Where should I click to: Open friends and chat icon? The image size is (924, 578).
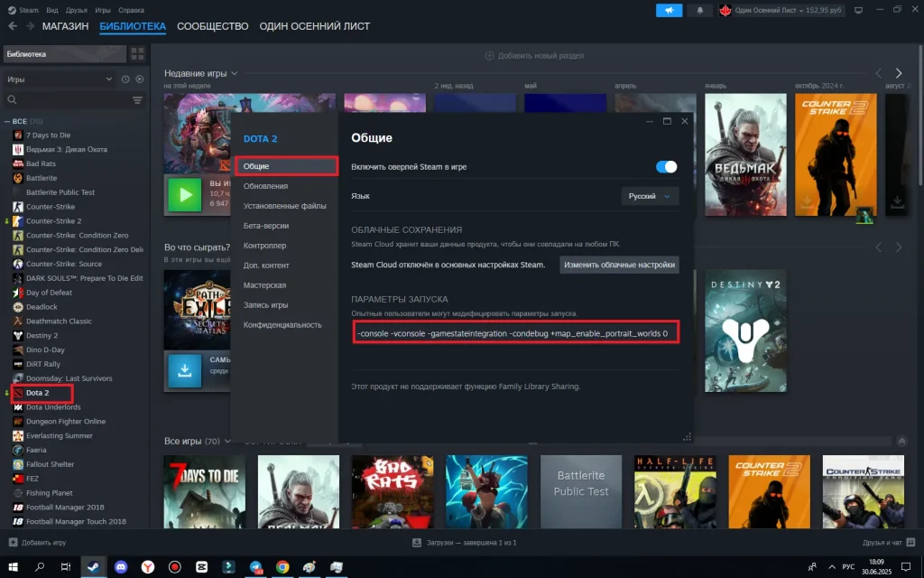click(x=910, y=542)
